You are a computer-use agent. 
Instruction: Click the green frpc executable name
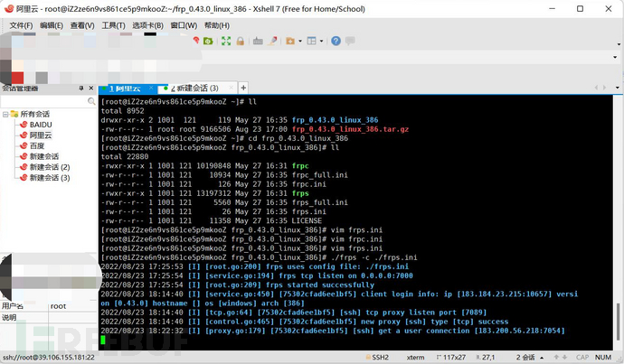pos(300,165)
